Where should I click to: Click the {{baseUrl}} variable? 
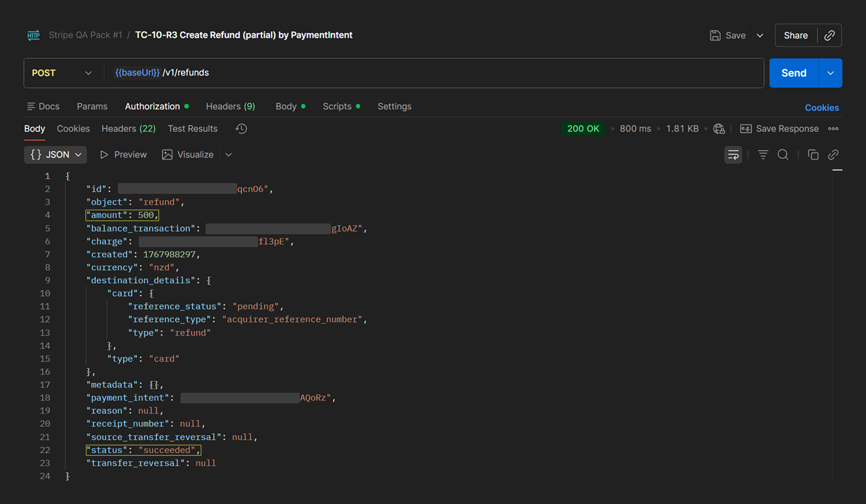[137, 73]
